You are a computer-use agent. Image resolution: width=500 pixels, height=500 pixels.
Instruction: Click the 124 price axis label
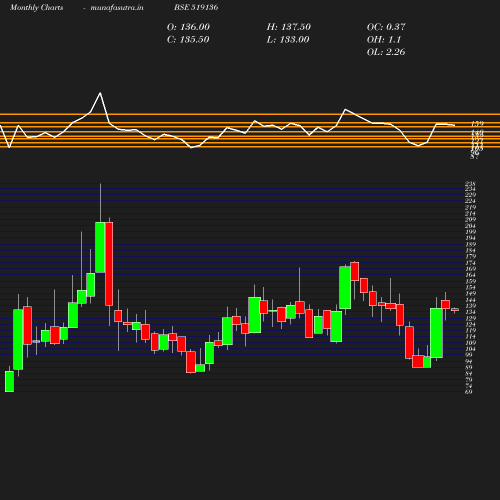(x=470, y=324)
